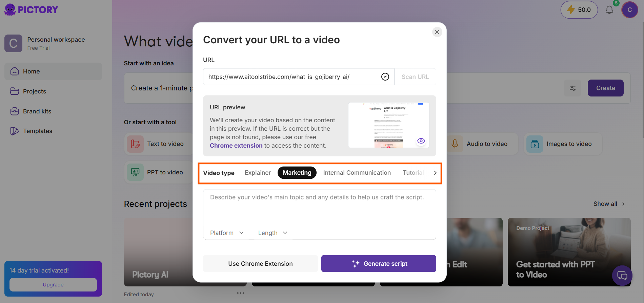The width and height of the screenshot is (644, 303).
Task: Select the Marketing video type
Action: (x=297, y=173)
